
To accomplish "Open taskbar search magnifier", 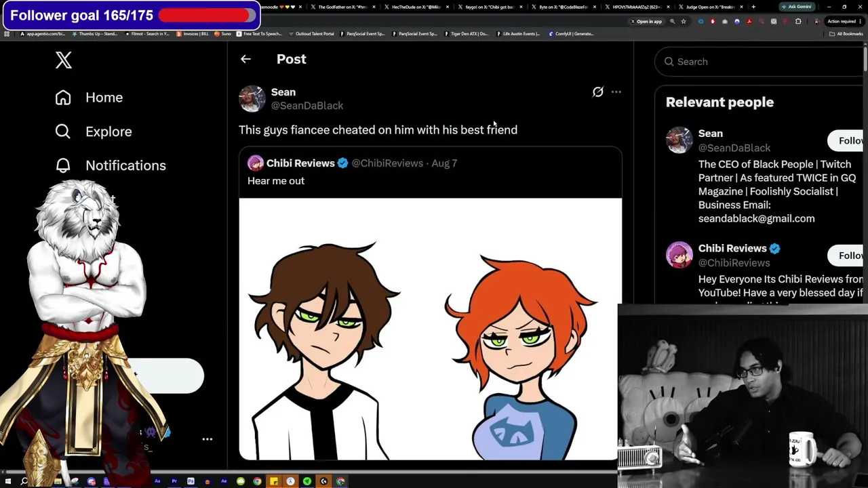I will click(x=24, y=481).
